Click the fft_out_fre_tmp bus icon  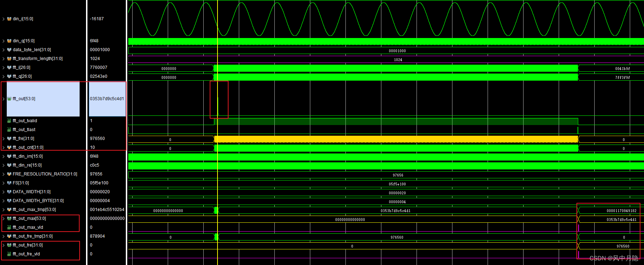tap(9, 236)
